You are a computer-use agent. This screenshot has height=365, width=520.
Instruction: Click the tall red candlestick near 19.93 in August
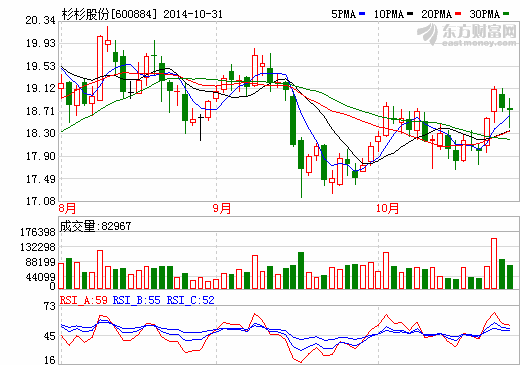100,68
